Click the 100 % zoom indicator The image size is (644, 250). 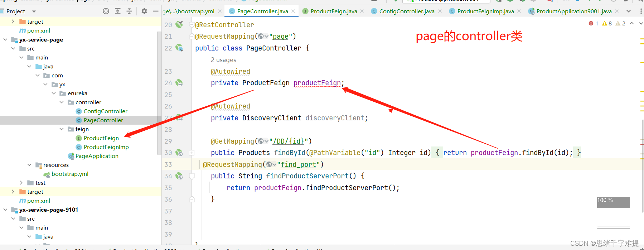(613, 202)
